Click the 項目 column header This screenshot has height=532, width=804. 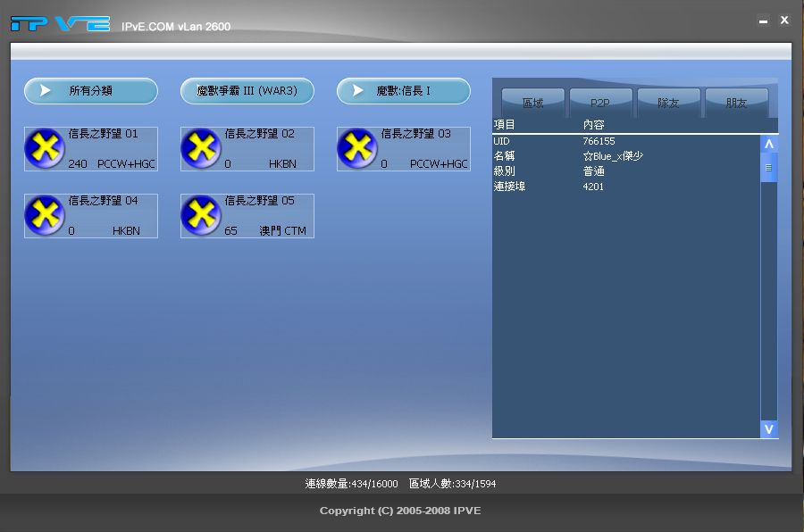(504, 125)
